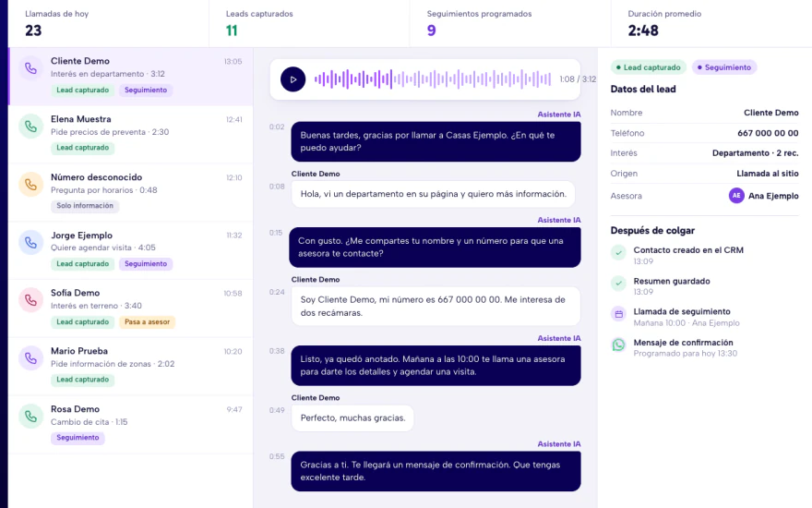This screenshot has width=812, height=508.
Task: Click Seguimiento badge in lead details panel
Action: click(x=724, y=67)
